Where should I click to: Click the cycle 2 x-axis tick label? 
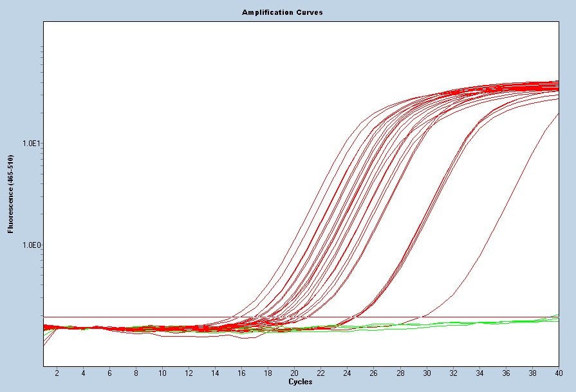coord(57,373)
